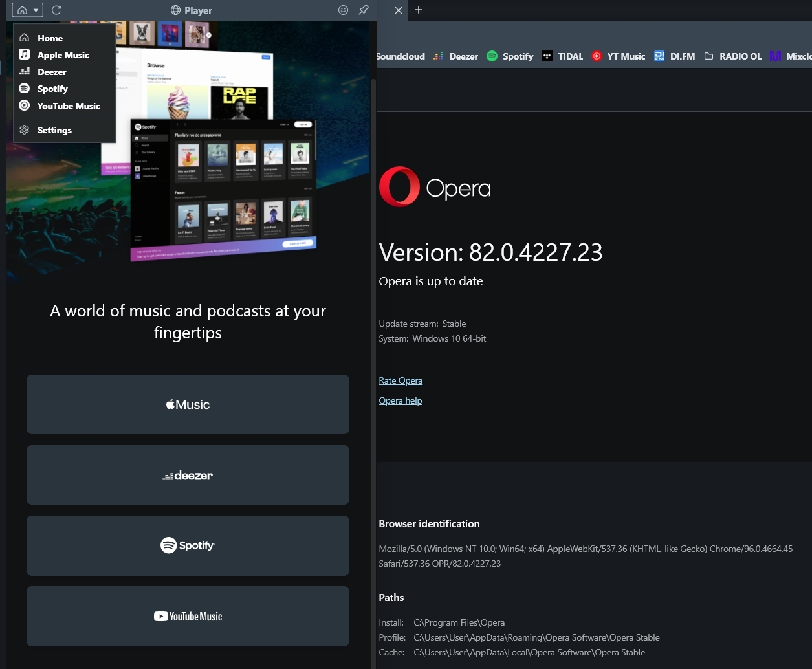Viewport: 812px width, 669px height.
Task: Open the RADIO OL bookmarks folder
Action: (732, 56)
